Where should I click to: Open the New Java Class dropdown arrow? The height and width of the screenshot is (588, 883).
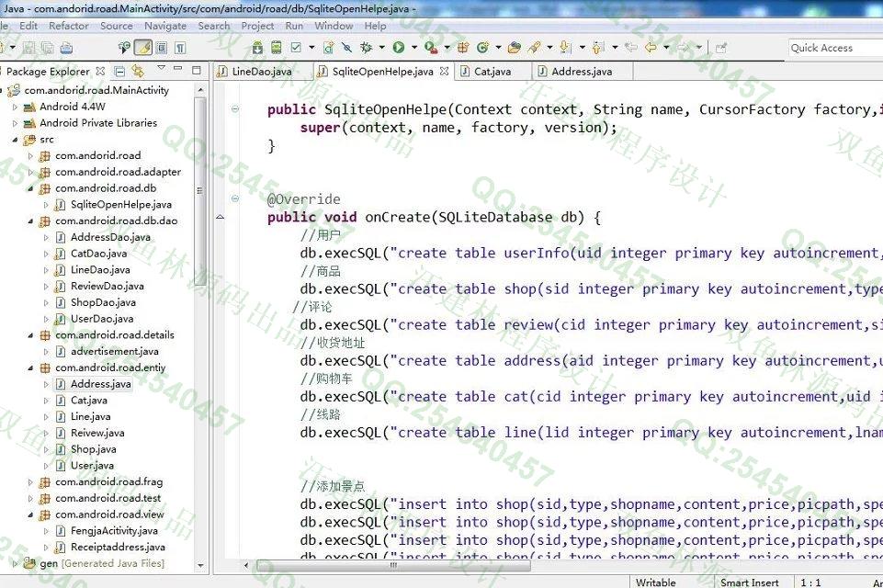(498, 48)
